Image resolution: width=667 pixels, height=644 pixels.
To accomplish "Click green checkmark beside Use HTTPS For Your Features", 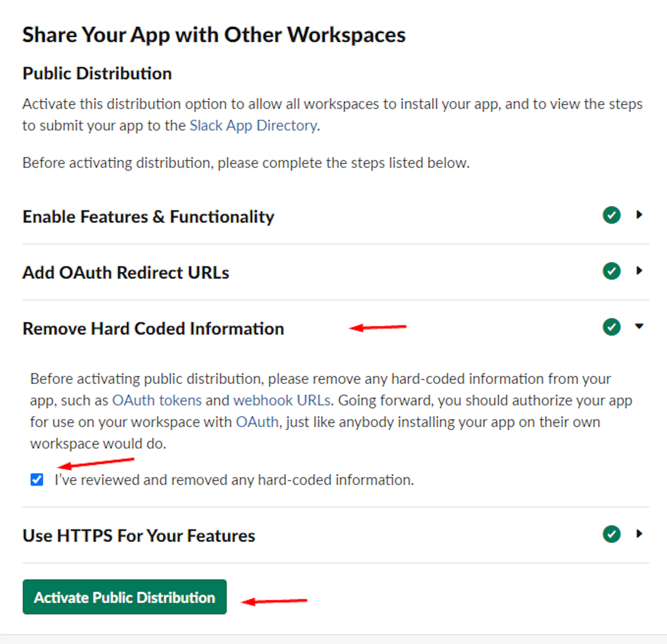I will [611, 534].
